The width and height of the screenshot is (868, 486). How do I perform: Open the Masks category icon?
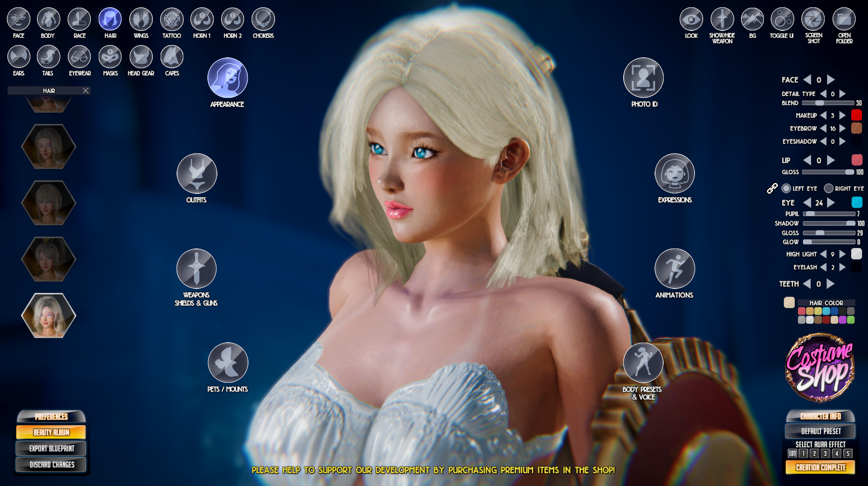pyautogui.click(x=110, y=57)
